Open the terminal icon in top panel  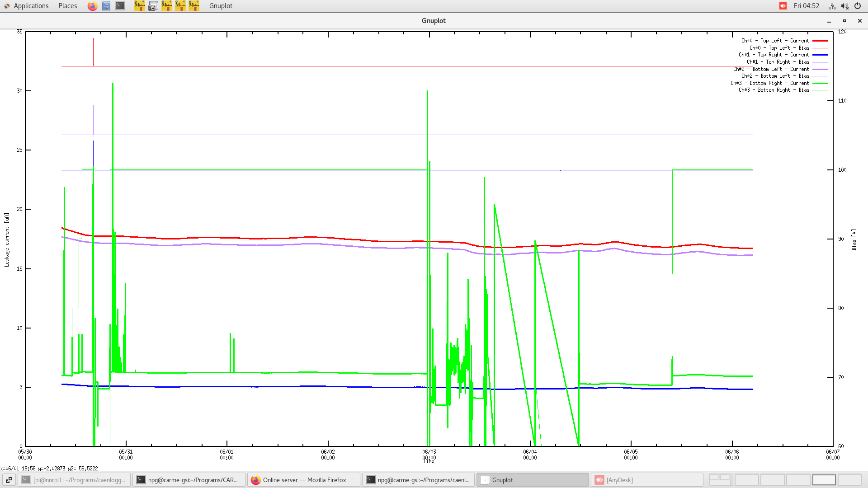[119, 6]
